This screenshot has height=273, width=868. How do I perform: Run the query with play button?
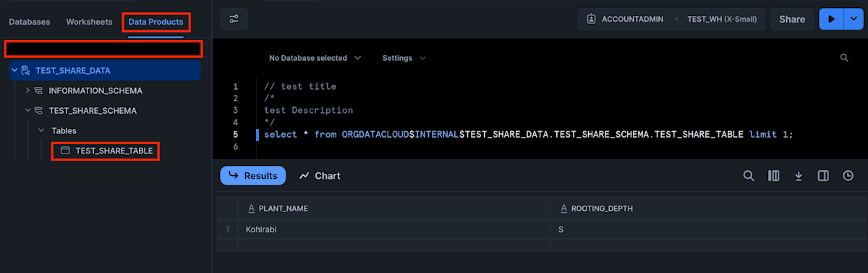pos(831,20)
